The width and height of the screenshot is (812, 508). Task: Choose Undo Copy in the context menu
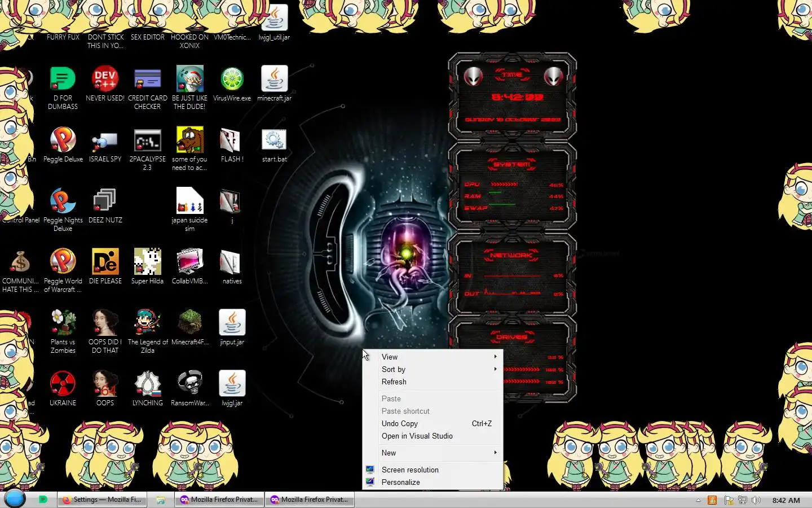433,423
